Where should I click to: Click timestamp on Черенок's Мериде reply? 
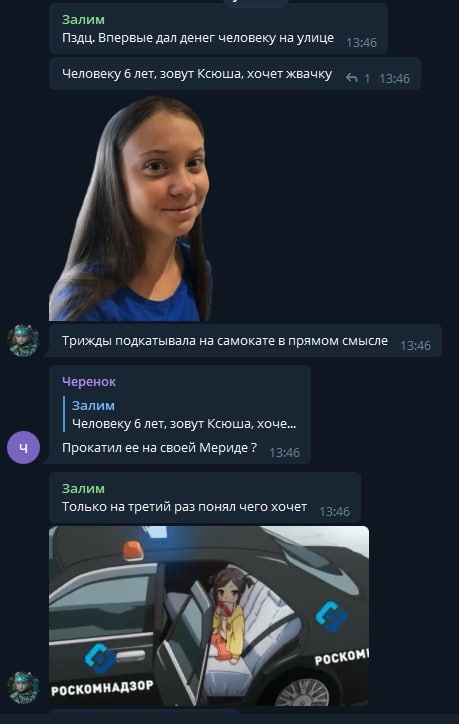(284, 452)
